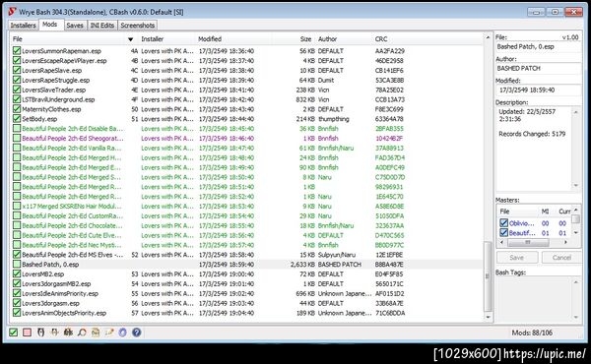
Task: Click the light blue round icon in status bar
Action: (122, 333)
